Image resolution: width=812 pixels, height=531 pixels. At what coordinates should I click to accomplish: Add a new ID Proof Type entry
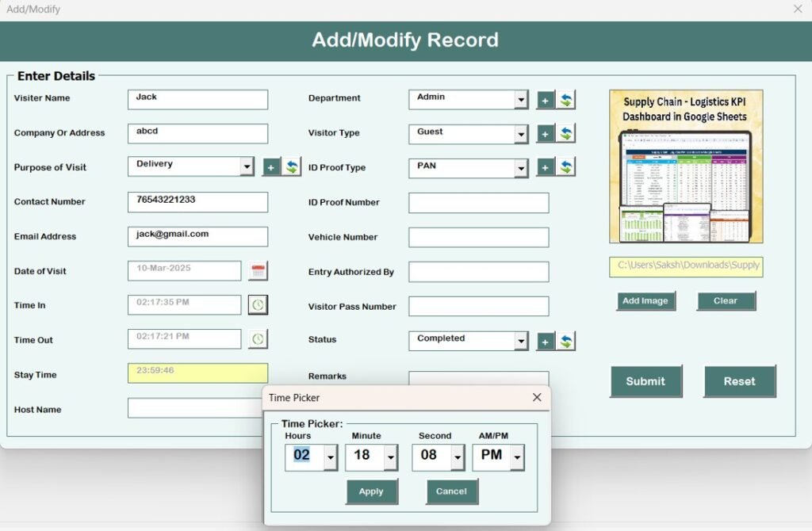click(x=545, y=168)
